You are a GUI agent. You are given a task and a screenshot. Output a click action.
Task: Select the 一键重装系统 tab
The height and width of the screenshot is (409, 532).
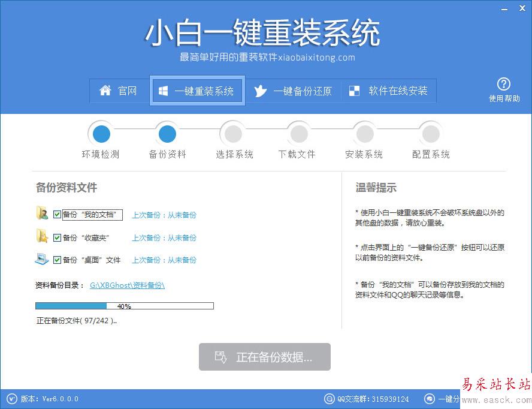pos(197,91)
